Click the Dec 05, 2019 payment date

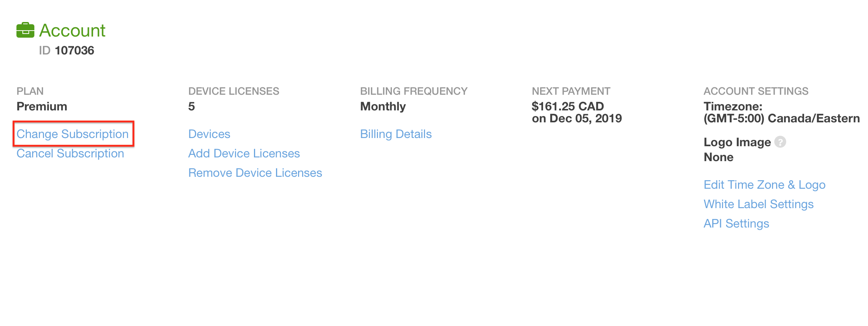click(586, 118)
